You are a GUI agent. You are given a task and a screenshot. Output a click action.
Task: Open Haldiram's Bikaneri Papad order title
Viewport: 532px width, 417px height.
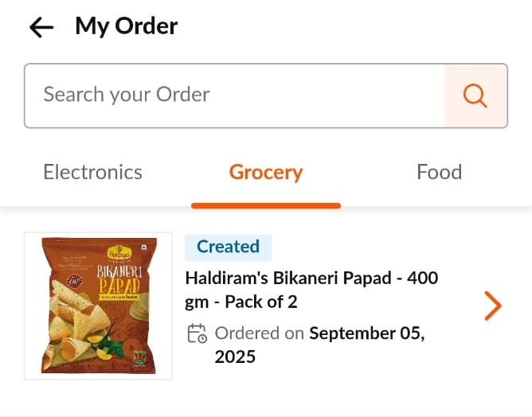[x=311, y=279]
